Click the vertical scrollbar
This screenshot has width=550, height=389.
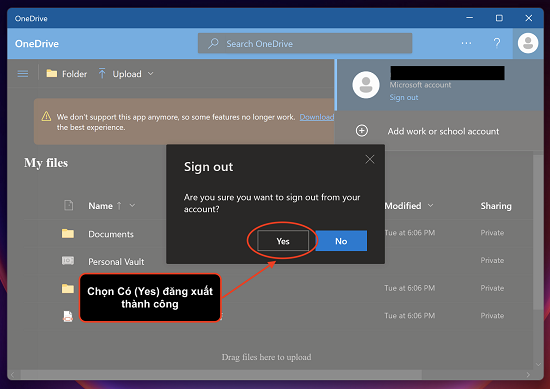click(538, 232)
